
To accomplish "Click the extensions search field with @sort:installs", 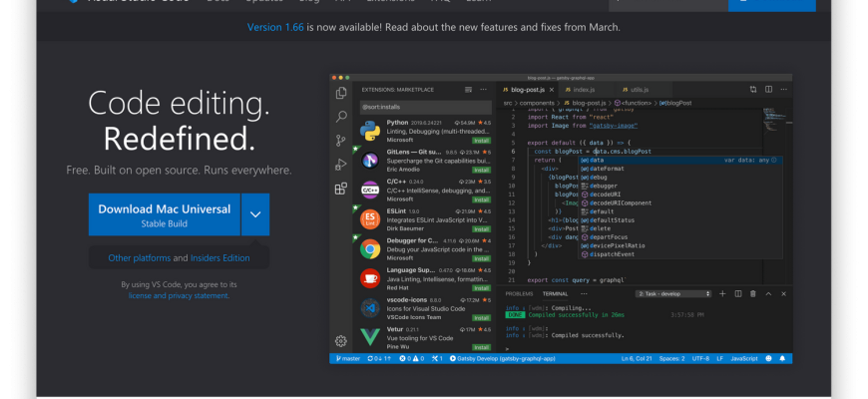I will point(424,105).
